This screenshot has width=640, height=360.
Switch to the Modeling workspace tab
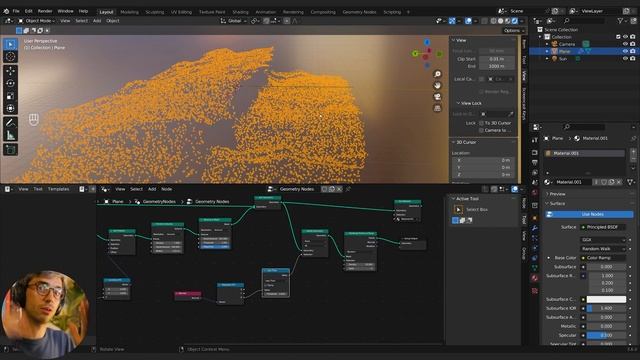tap(129, 12)
